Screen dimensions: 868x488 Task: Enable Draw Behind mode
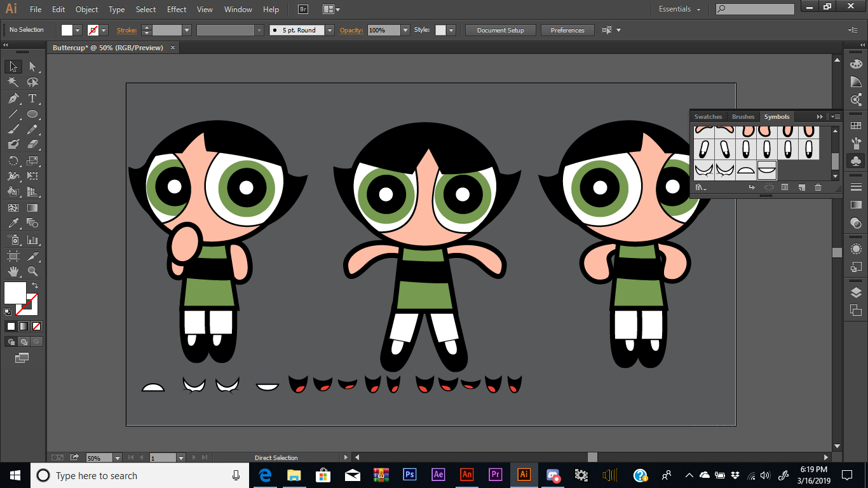[x=24, y=342]
